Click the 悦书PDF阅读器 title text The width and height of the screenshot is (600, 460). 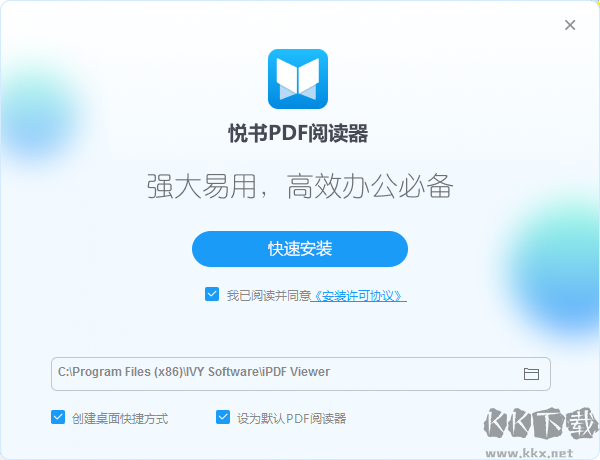coord(298,134)
